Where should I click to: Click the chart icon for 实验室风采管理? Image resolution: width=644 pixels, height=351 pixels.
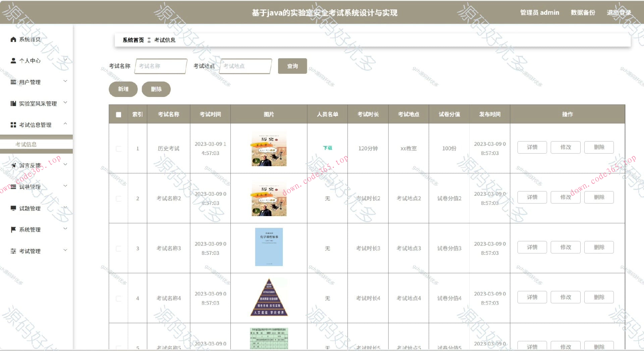pos(13,103)
